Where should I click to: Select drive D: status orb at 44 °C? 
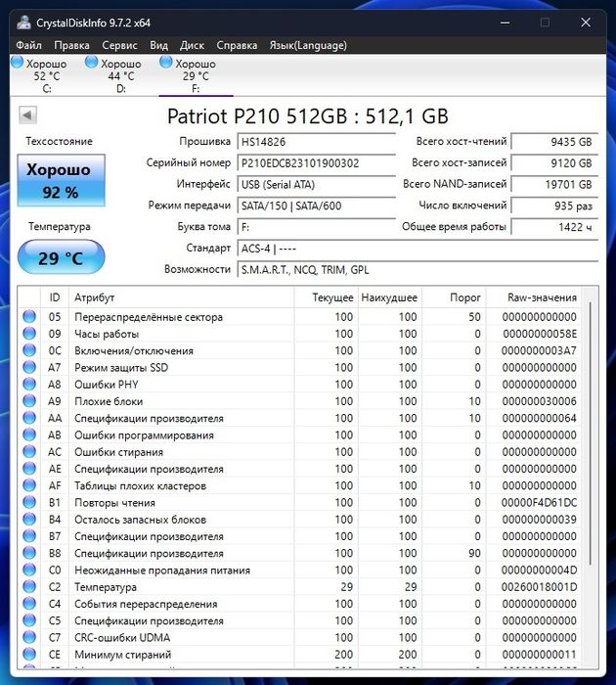pos(91,63)
